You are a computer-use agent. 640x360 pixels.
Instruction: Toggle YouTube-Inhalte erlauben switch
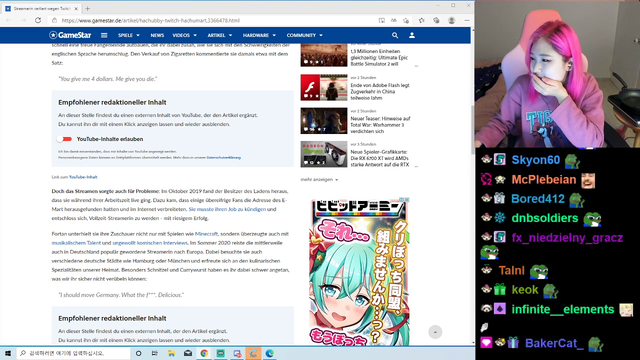[64, 139]
